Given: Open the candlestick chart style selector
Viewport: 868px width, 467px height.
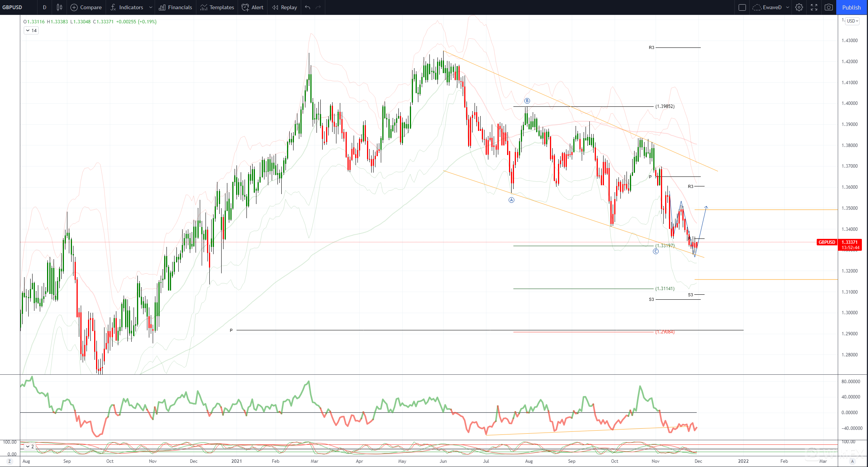Looking at the screenshot, I should [59, 7].
